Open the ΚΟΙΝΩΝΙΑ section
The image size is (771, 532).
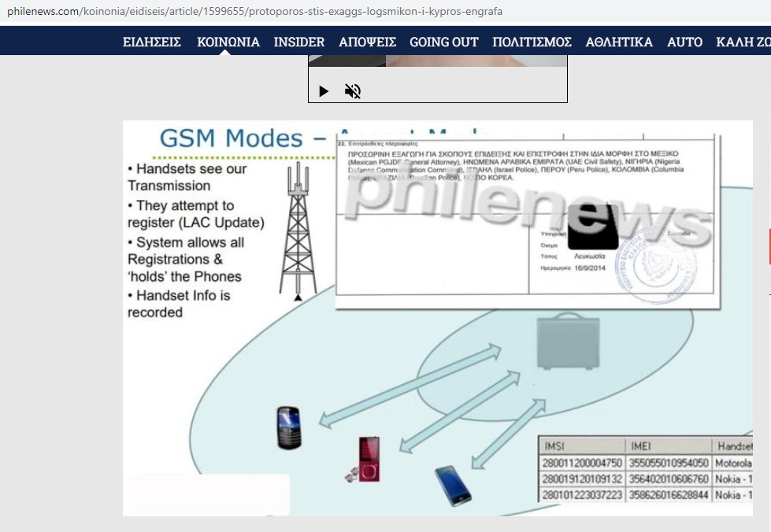tap(228, 42)
